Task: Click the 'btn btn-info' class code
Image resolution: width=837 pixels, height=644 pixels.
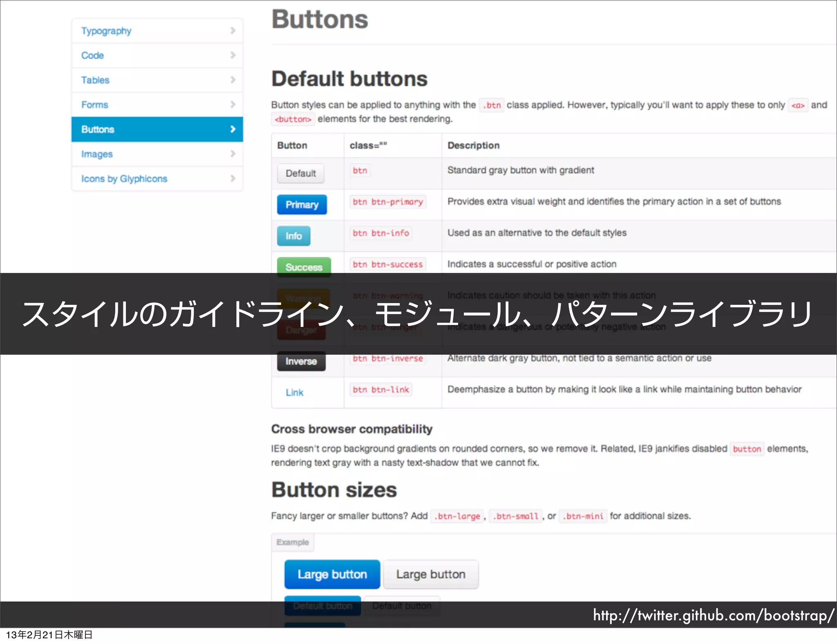Action: tap(381, 233)
